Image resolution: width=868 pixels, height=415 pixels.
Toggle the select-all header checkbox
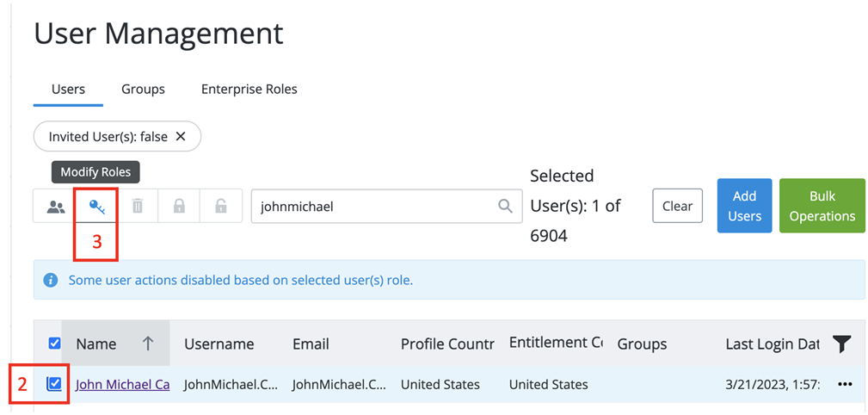coord(54,344)
